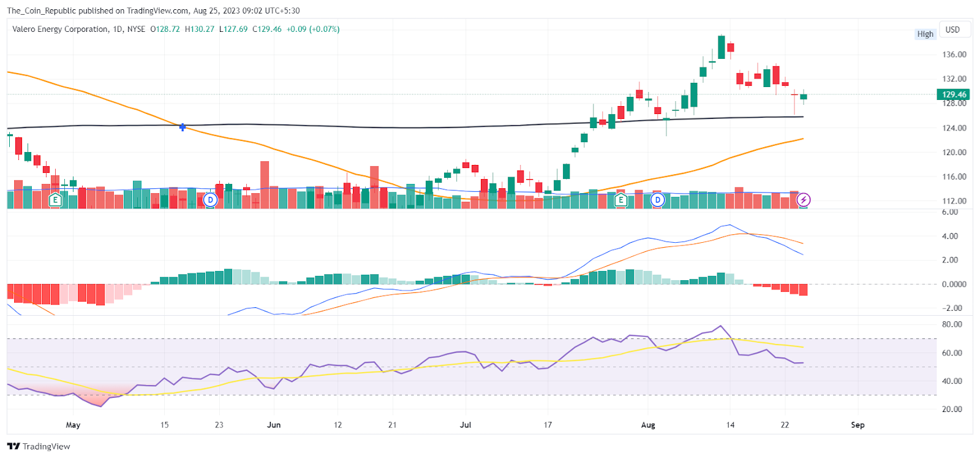Click the TradingView logo at the bottom
Screen dimensions: 980x458
39,446
